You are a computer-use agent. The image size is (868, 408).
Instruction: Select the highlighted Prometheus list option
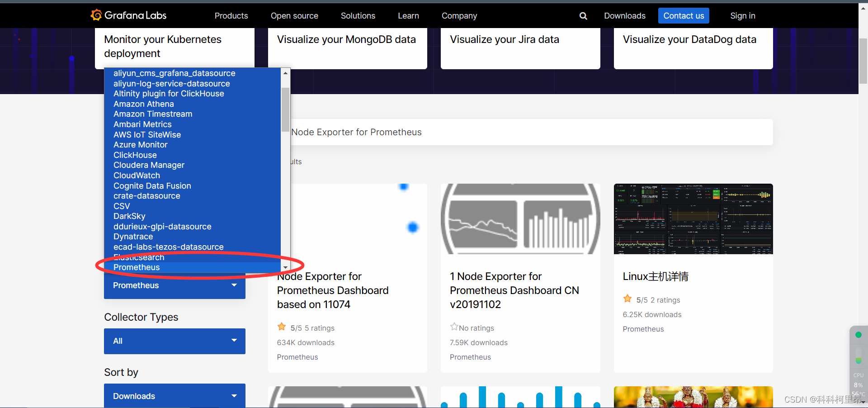tap(193, 267)
